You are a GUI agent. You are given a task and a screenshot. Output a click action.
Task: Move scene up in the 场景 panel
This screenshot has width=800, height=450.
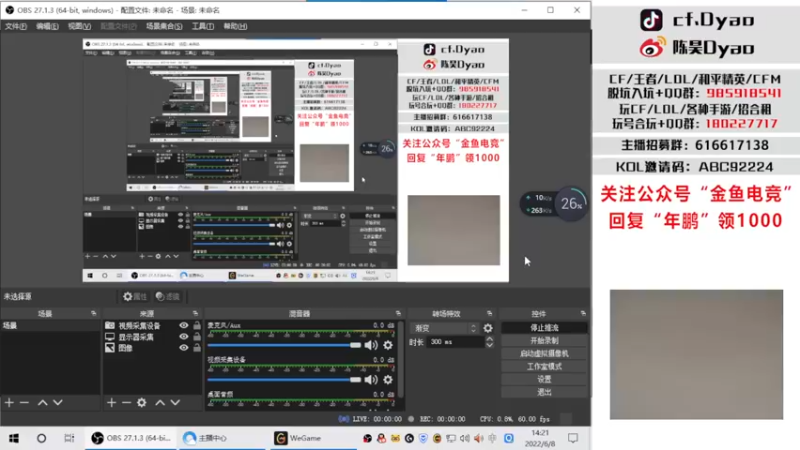[x=42, y=403]
